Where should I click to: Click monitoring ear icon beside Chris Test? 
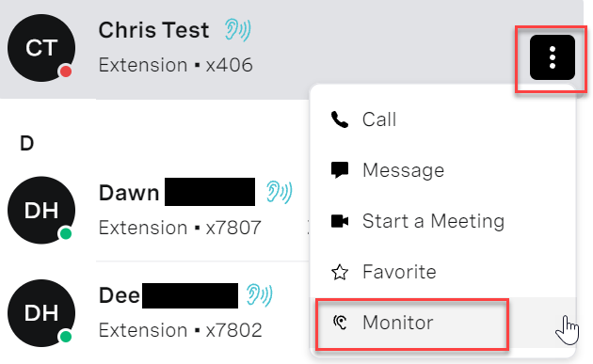pyautogui.click(x=237, y=30)
